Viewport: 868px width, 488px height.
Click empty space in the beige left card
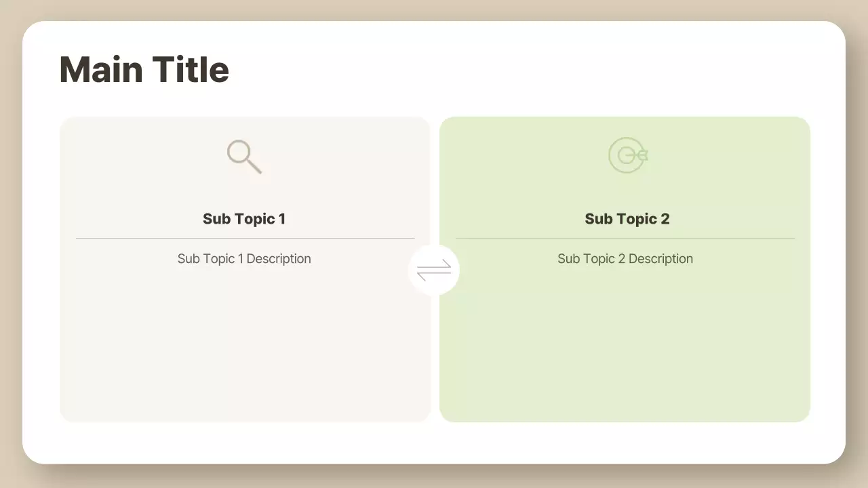(x=244, y=346)
